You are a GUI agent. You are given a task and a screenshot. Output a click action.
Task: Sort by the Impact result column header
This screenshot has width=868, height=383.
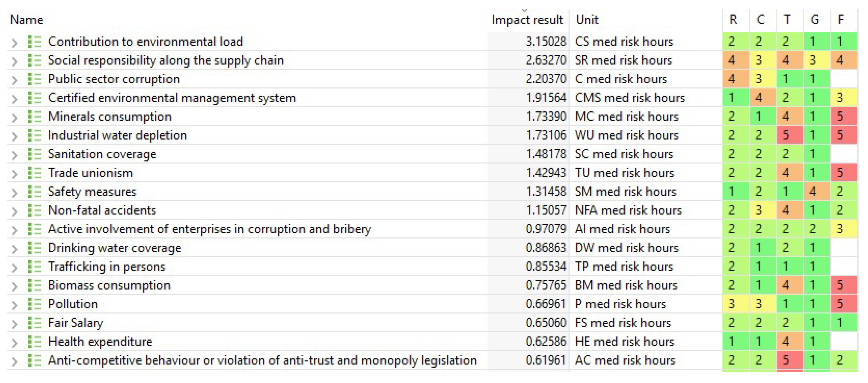coord(527,19)
